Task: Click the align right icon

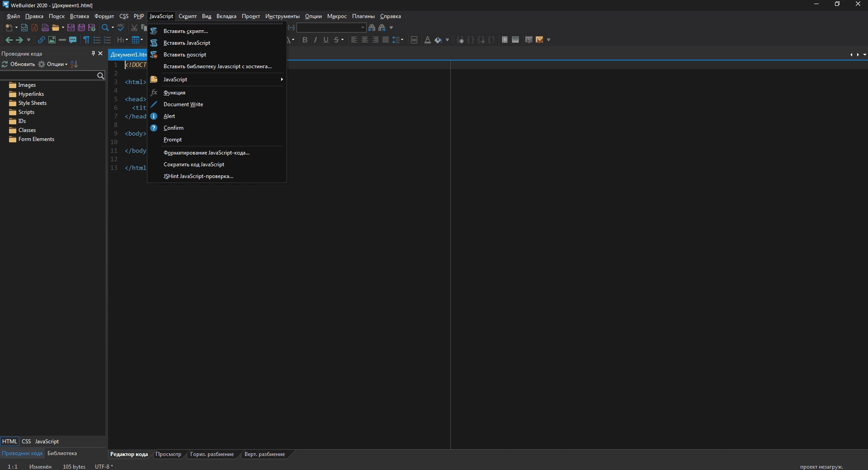Action: (375, 40)
